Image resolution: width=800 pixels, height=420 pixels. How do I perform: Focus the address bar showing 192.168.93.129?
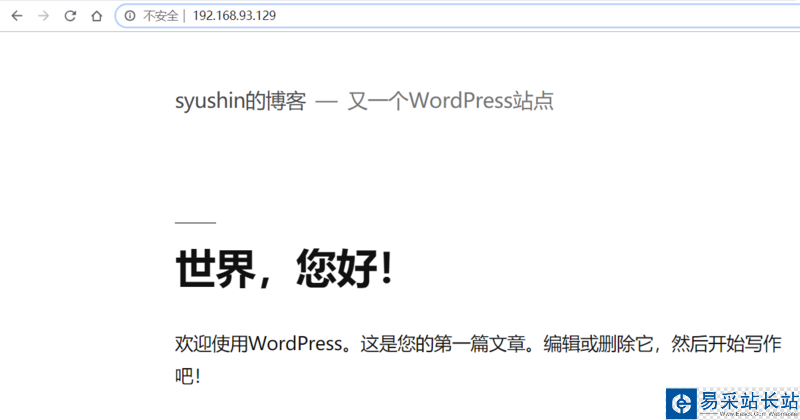459,16
